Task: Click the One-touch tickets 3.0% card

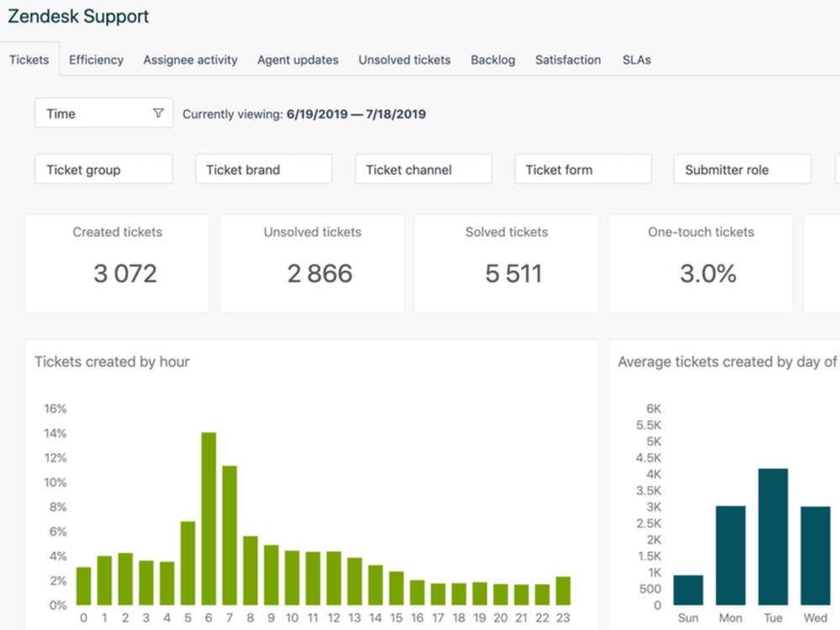Action: [x=701, y=264]
